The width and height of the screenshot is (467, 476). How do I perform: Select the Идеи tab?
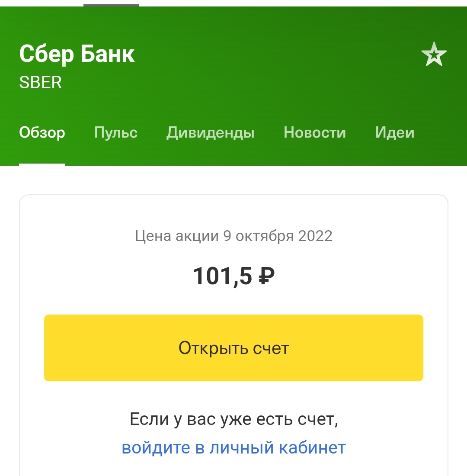coord(395,132)
